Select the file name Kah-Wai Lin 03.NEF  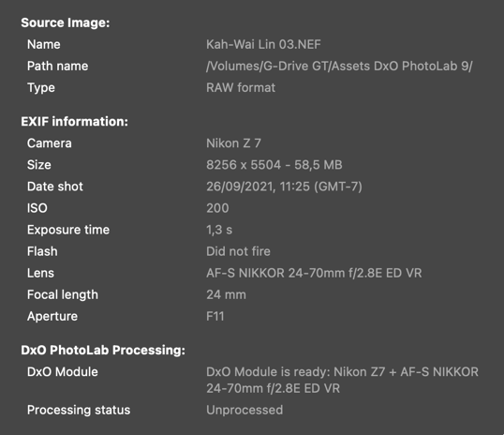point(263,44)
